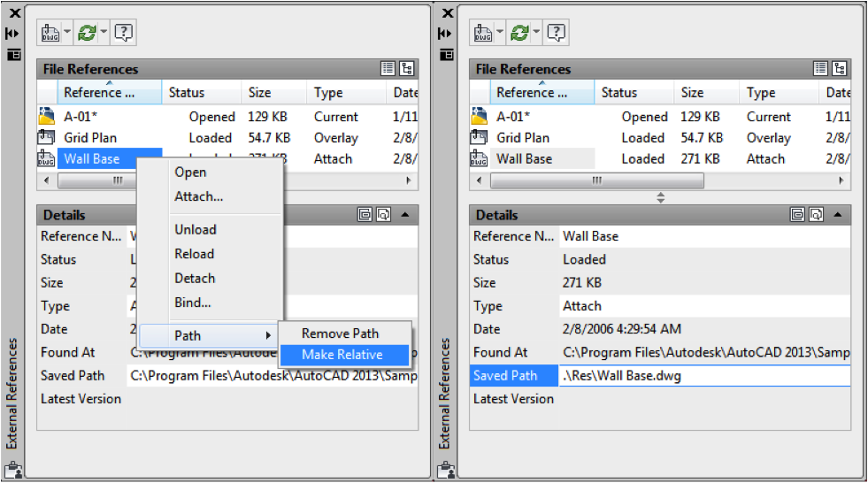Click right list horizontal scrollbar right arrow

pos(841,180)
